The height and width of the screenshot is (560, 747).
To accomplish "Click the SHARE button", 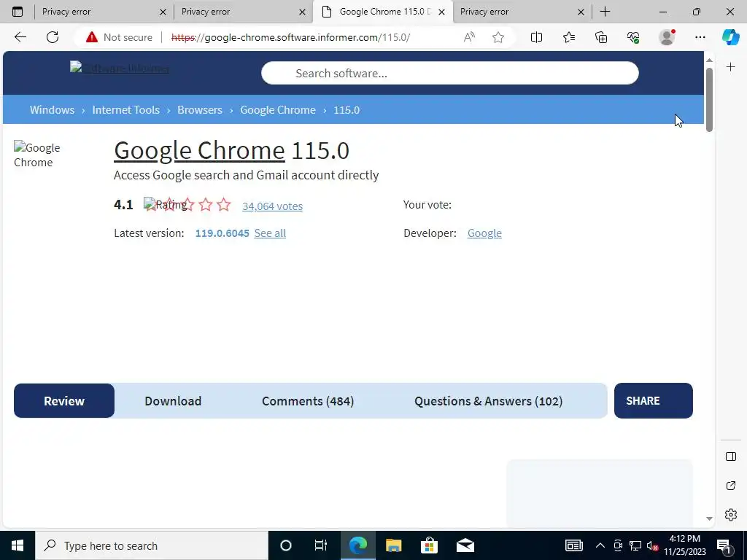I will pyautogui.click(x=653, y=401).
